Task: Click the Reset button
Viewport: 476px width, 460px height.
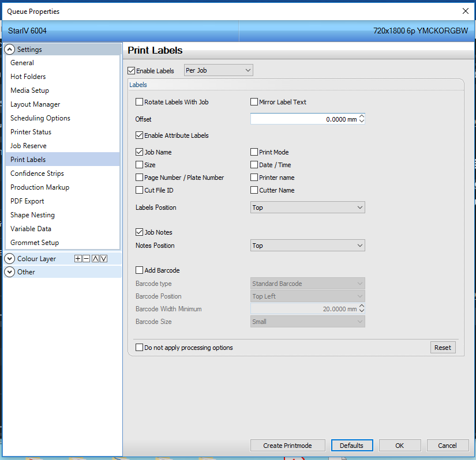Action: (443, 348)
